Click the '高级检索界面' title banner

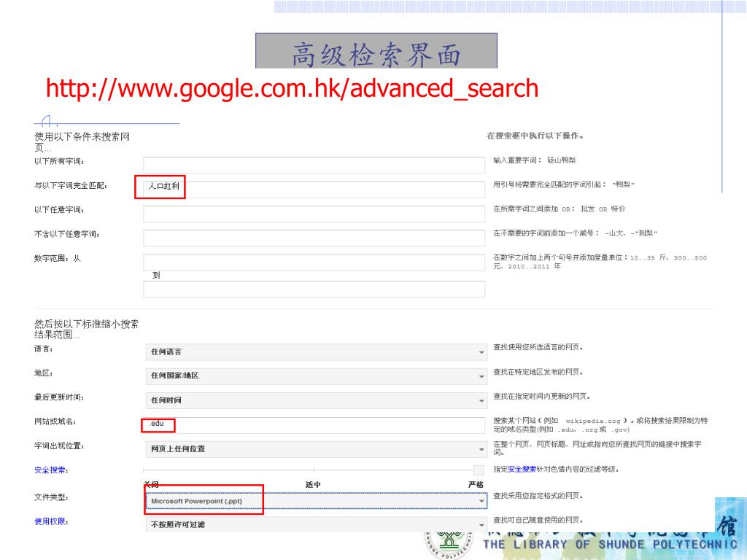point(376,51)
